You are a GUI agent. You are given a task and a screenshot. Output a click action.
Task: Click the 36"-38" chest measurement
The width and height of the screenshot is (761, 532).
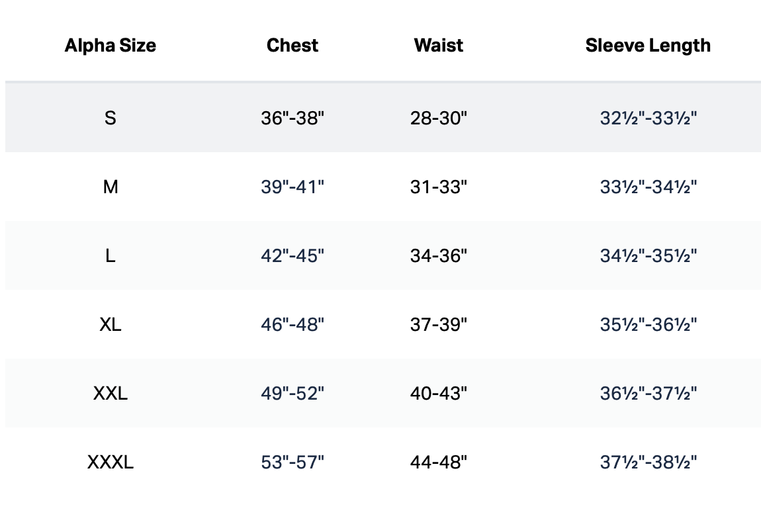coord(292,118)
